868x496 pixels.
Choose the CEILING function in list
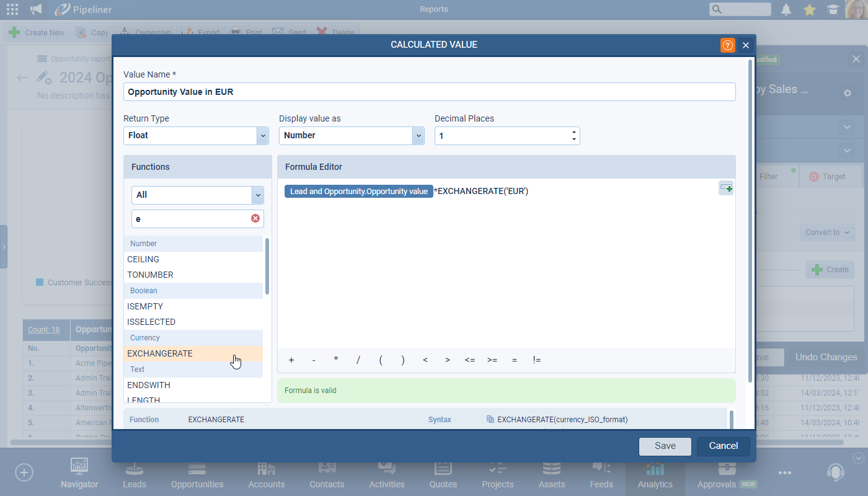pyautogui.click(x=143, y=259)
